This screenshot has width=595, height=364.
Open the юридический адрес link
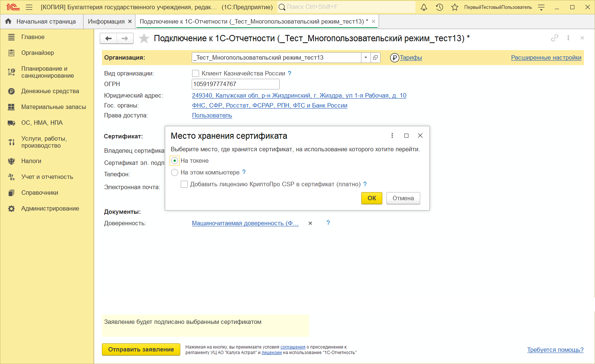(299, 96)
